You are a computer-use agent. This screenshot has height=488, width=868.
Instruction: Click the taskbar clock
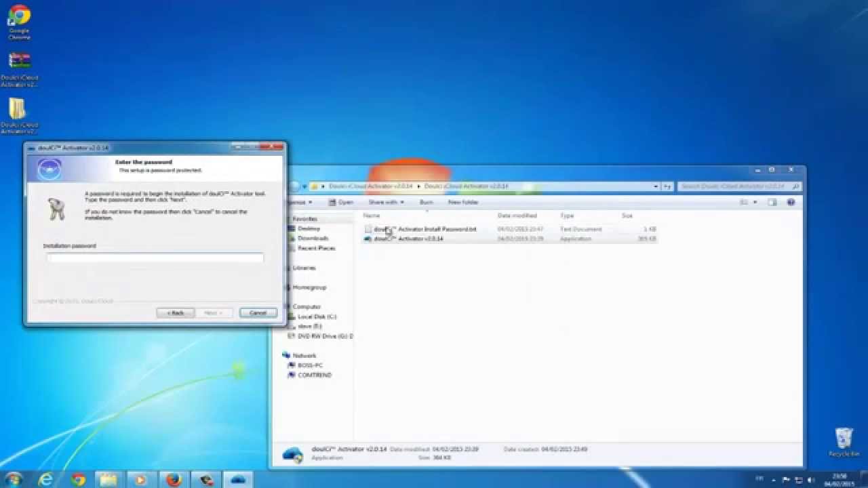(840, 480)
